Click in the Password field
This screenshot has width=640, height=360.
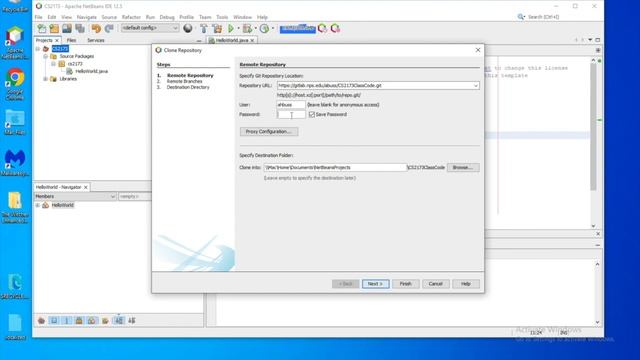291,115
